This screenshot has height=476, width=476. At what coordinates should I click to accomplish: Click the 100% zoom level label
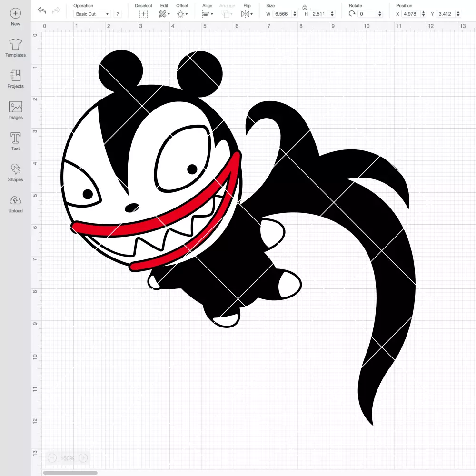tap(68, 458)
